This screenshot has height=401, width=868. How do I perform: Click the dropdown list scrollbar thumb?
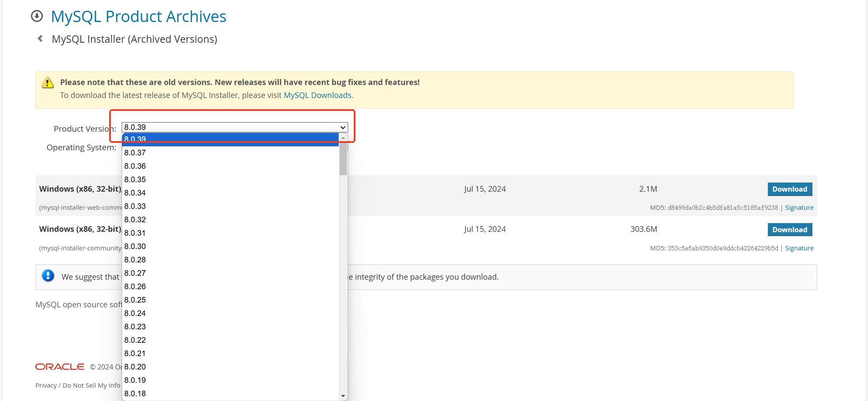click(x=343, y=159)
